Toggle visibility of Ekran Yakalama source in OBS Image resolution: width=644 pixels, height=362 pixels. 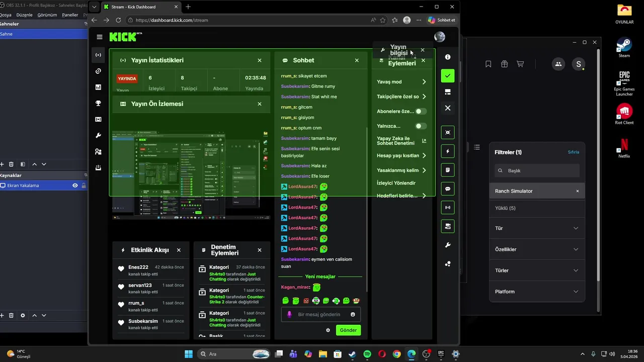pyautogui.click(x=75, y=186)
